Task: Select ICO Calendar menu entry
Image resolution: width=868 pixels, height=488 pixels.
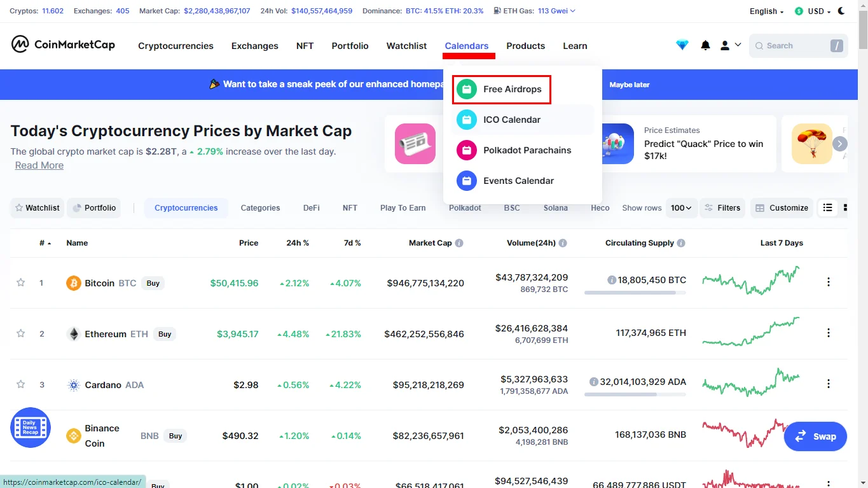Action: [522, 120]
